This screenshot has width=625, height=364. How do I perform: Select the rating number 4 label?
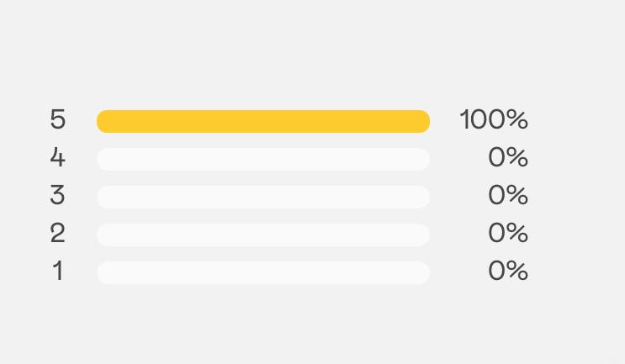[x=57, y=158]
